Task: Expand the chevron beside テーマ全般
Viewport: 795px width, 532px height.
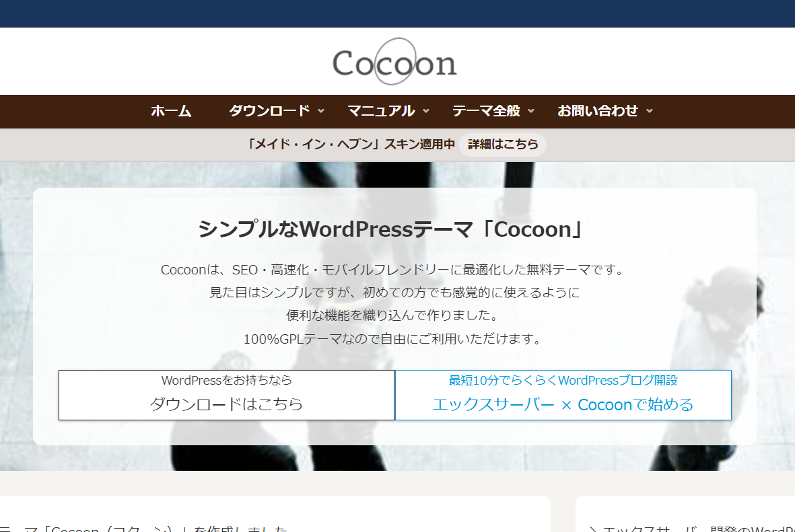Action: (531, 111)
